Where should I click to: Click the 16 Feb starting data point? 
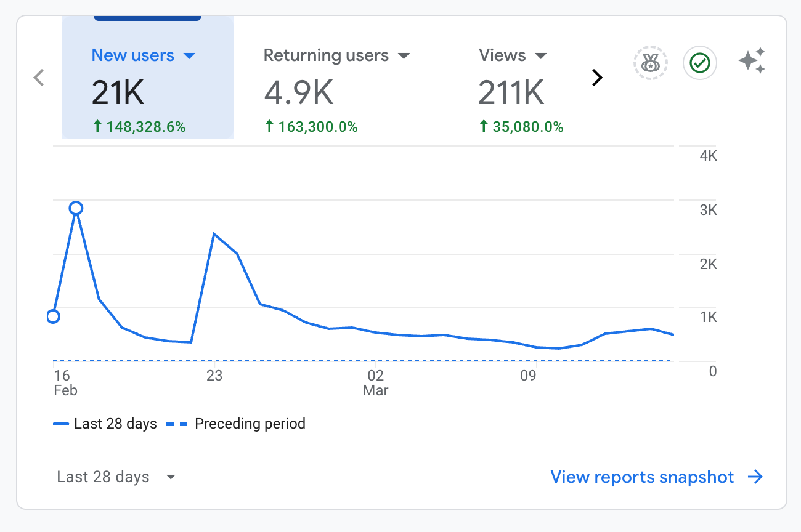(x=53, y=316)
